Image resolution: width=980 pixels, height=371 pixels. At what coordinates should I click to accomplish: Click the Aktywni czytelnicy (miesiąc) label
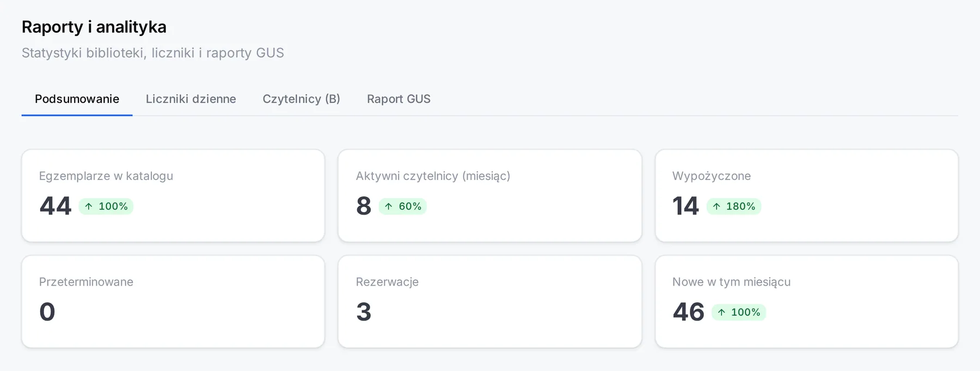coord(433,176)
